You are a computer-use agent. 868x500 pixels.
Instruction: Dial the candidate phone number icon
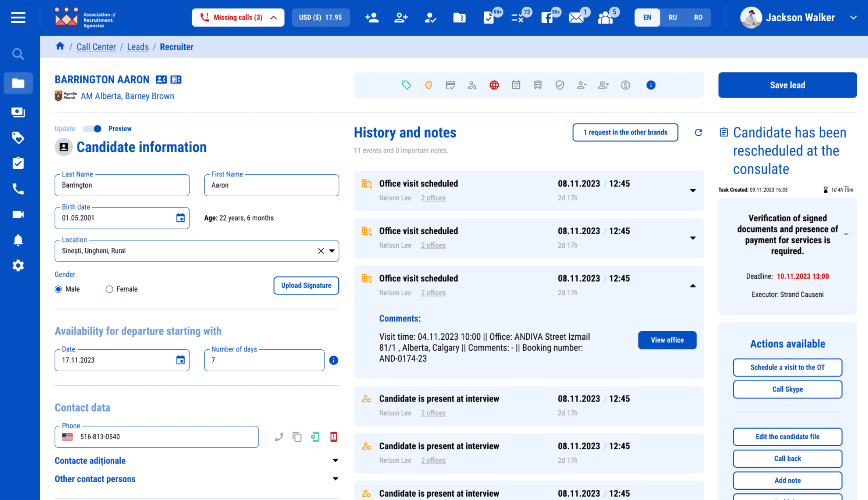[x=279, y=437]
